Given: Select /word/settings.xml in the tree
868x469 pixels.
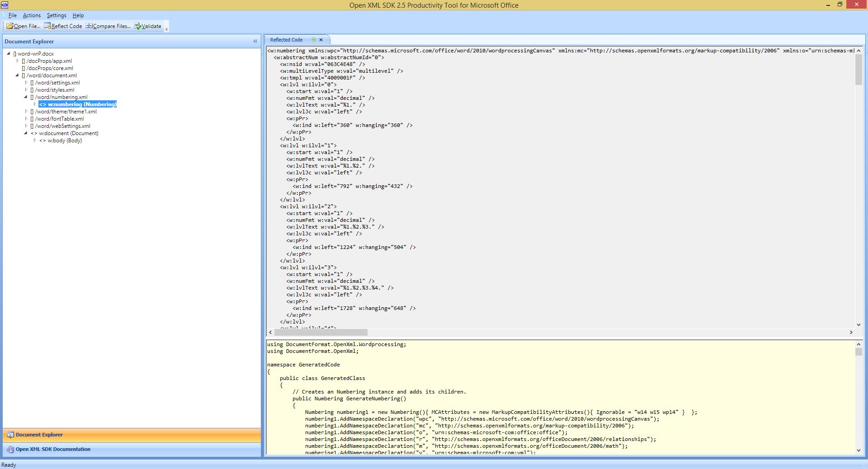Looking at the screenshot, I should (x=55, y=83).
